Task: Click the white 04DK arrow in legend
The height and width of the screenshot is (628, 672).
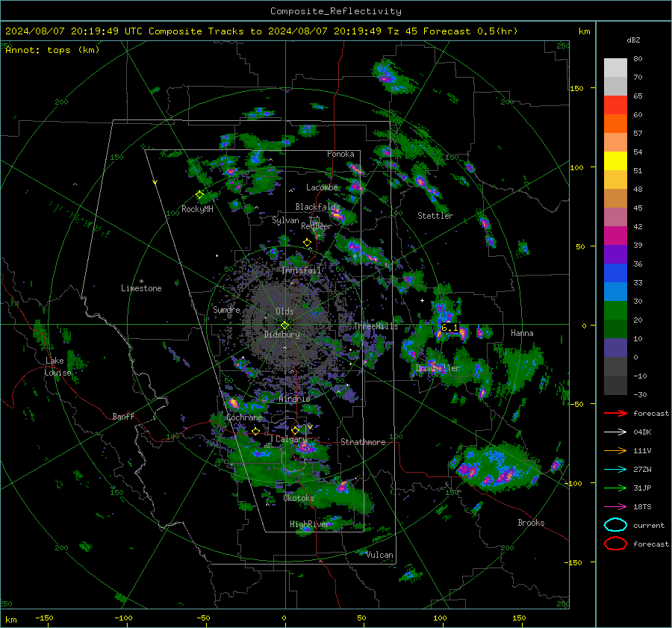Action: click(x=615, y=432)
